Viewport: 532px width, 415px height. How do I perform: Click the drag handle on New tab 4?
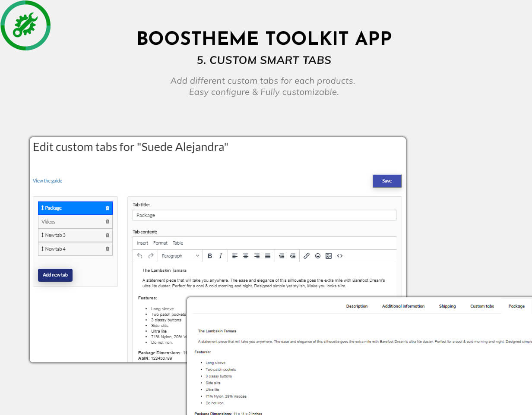[x=42, y=249]
